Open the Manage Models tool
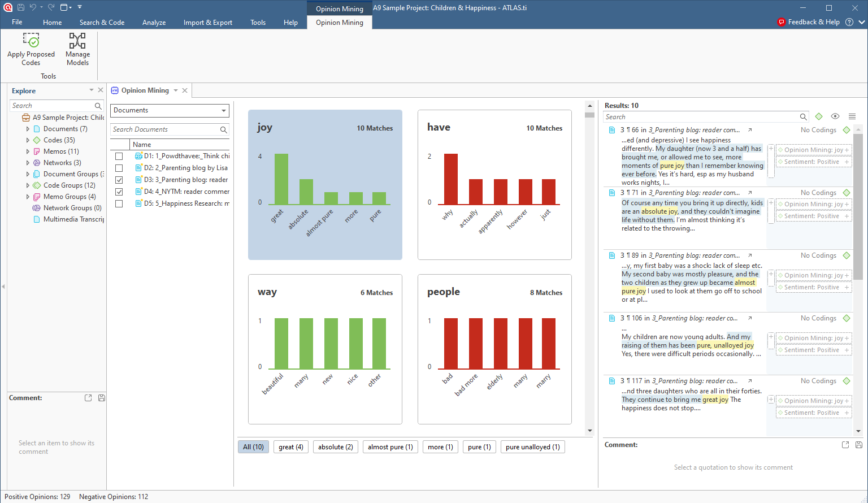868x503 pixels. (x=77, y=41)
